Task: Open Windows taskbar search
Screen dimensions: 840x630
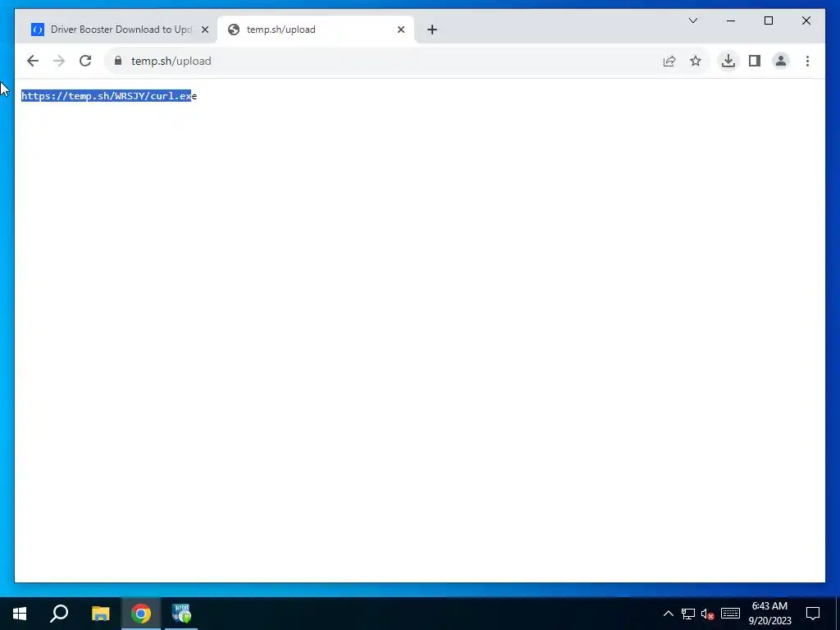Action: (59, 614)
